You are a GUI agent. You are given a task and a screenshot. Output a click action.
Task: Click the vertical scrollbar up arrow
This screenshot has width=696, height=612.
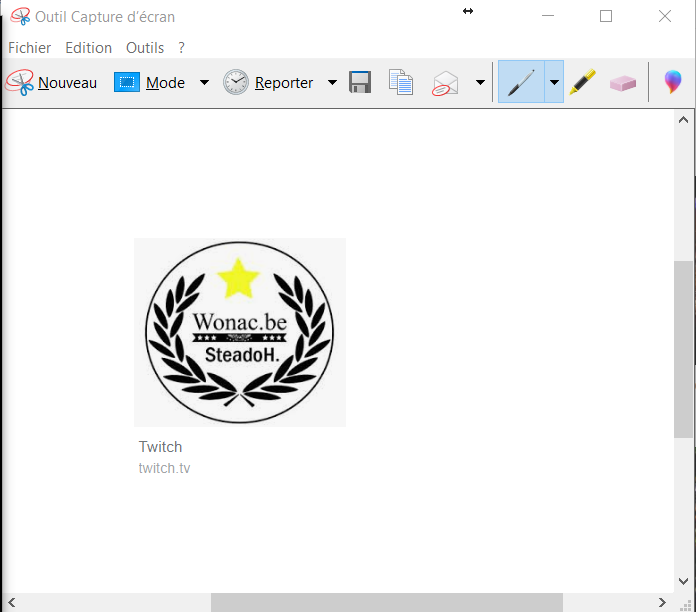pyautogui.click(x=684, y=120)
